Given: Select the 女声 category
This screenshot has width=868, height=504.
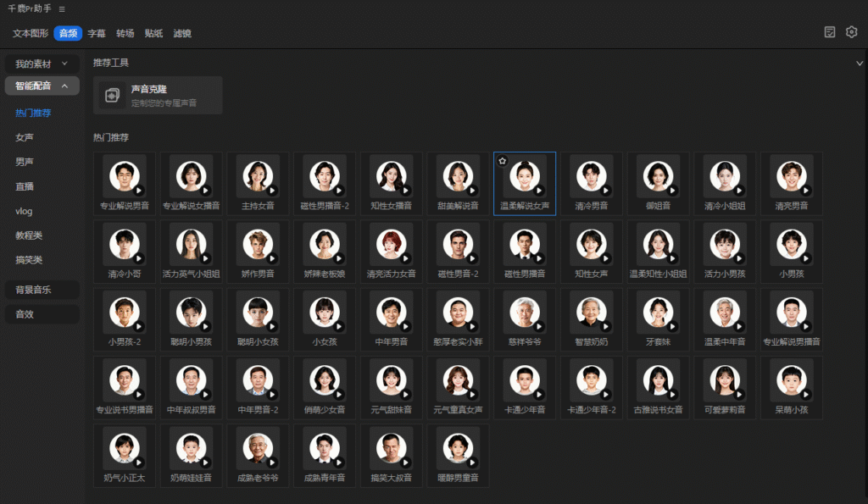Looking at the screenshot, I should pyautogui.click(x=25, y=137).
